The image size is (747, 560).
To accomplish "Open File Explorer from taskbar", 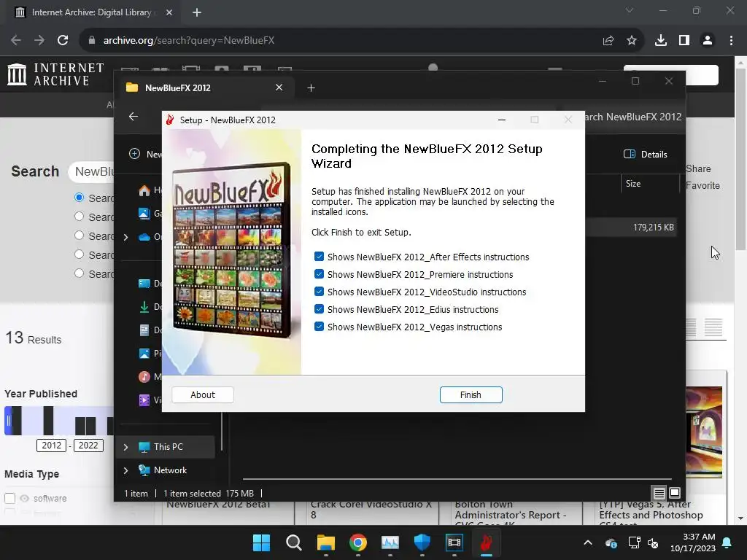I will coord(326,542).
